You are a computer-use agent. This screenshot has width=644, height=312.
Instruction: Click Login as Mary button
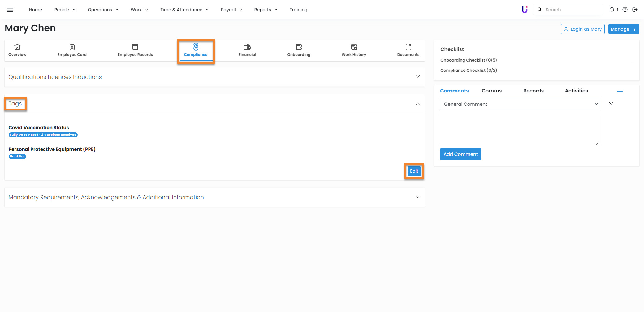pos(582,29)
